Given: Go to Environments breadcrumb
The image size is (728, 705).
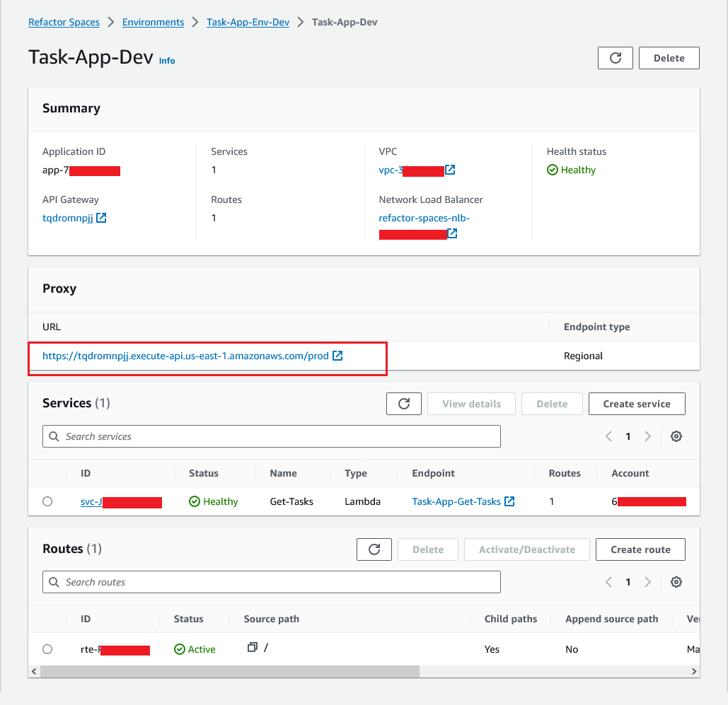Looking at the screenshot, I should [154, 23].
